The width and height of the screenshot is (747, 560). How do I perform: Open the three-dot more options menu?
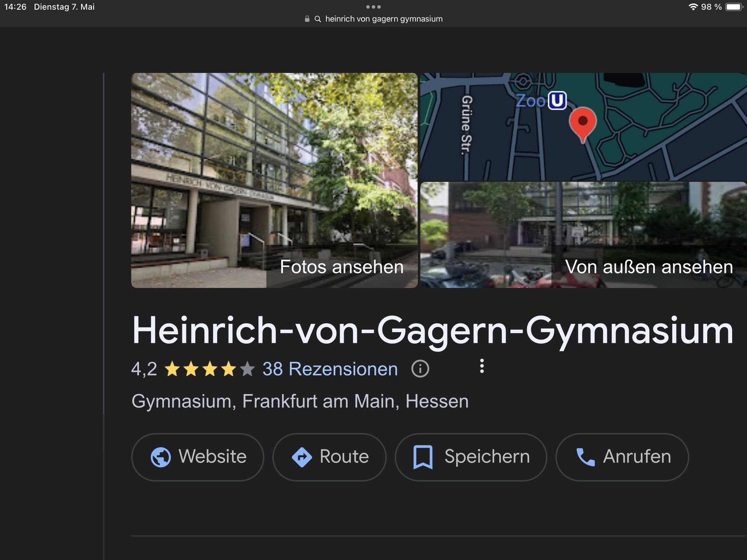click(x=482, y=366)
